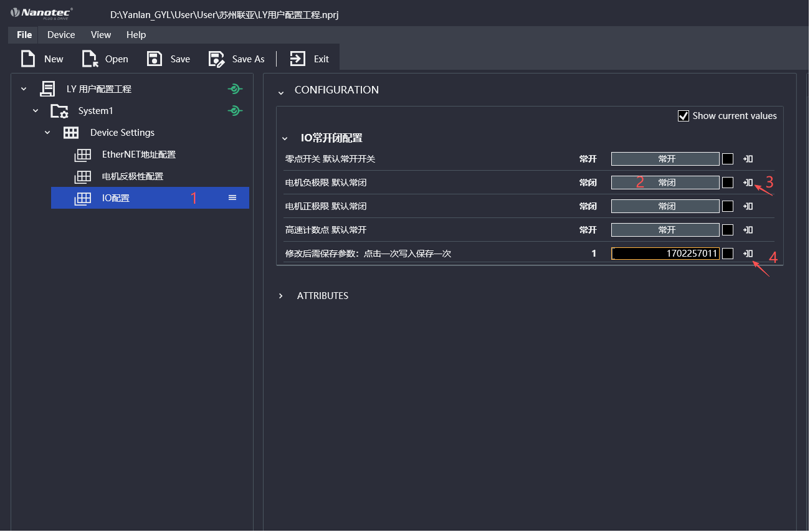Toggle the Show current values checkbox
This screenshot has height=532, width=810.
click(684, 116)
